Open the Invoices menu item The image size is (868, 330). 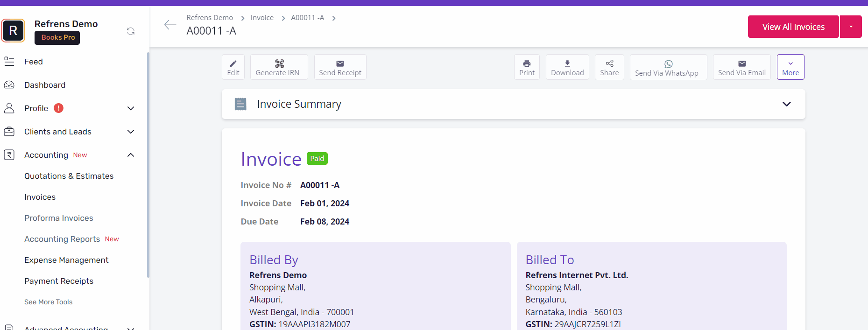pyautogui.click(x=40, y=197)
